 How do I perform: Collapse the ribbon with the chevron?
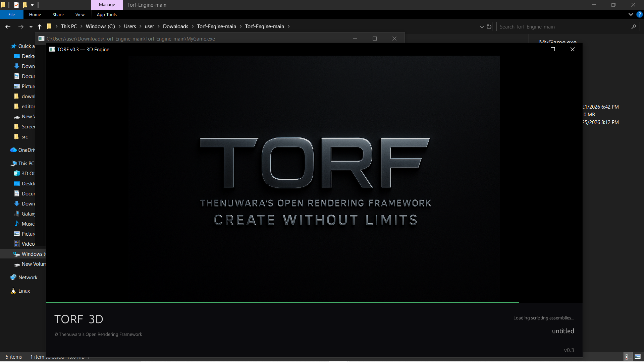coord(631,14)
